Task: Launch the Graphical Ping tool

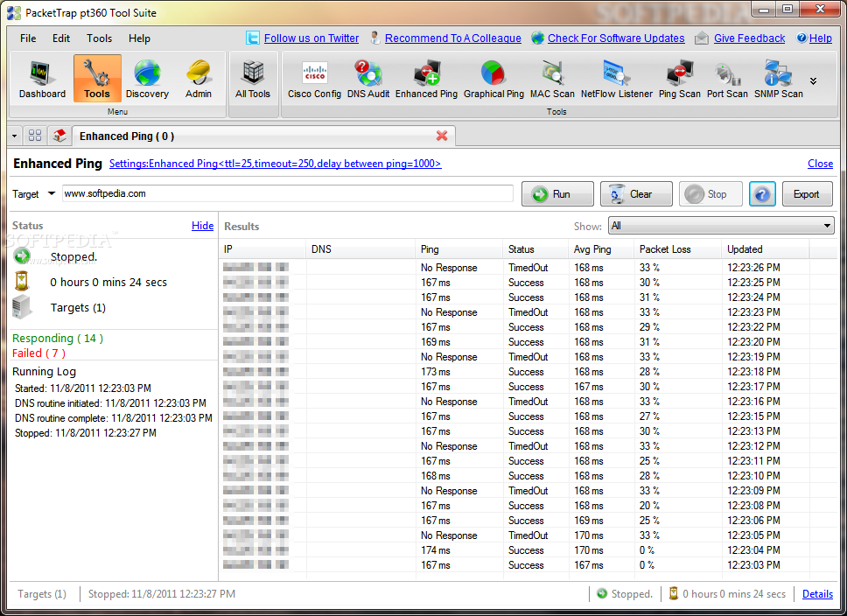Action: pos(493,80)
